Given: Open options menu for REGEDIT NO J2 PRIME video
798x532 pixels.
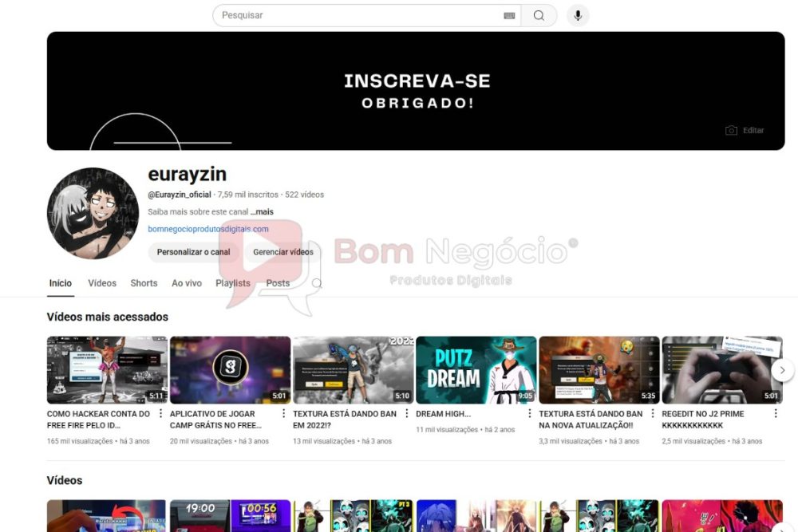Looking at the screenshot, I should (776, 413).
